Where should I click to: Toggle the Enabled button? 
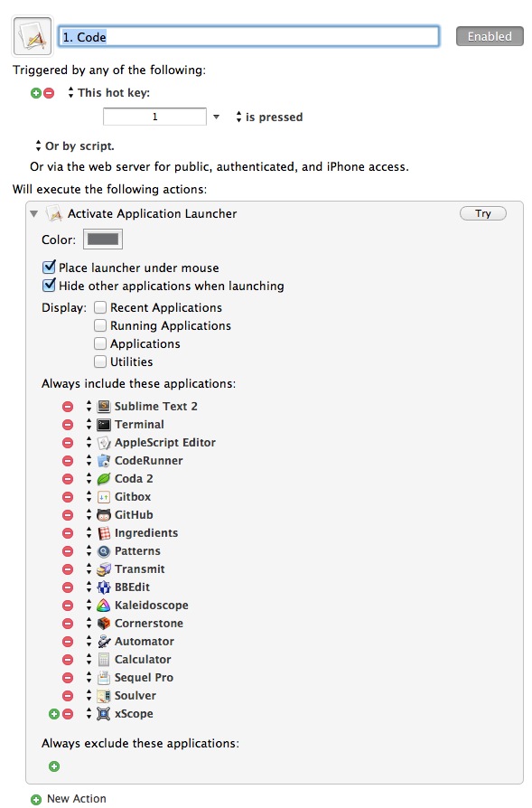(x=490, y=36)
